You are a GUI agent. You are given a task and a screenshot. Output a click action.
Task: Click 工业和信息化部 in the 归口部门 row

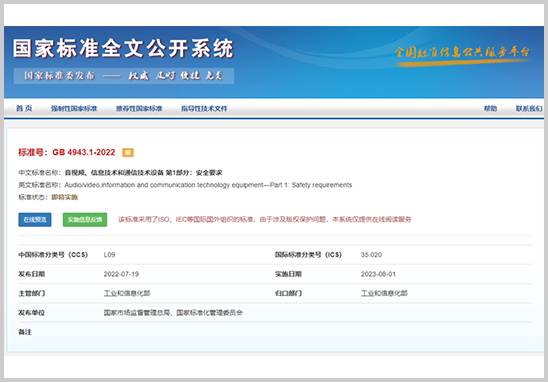pos(384,293)
